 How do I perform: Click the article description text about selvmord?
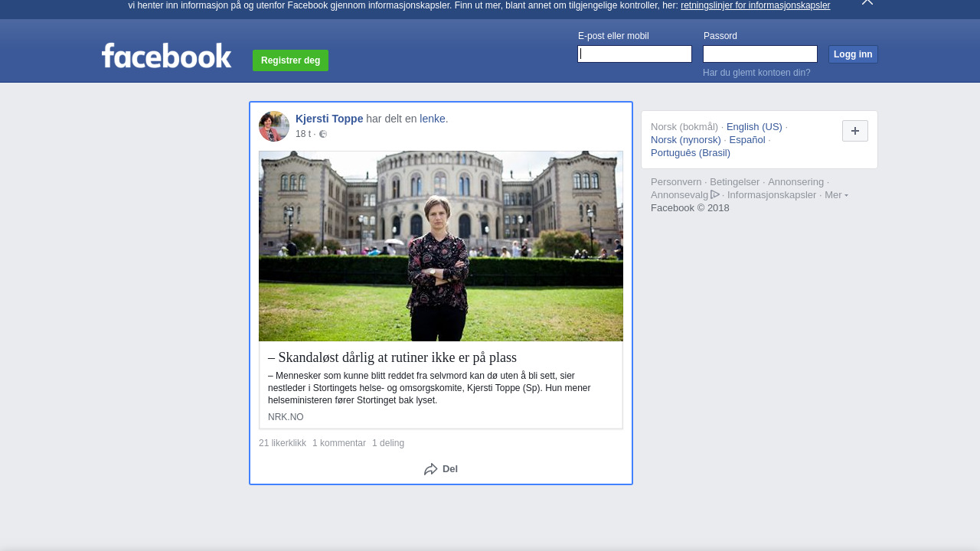click(x=430, y=388)
